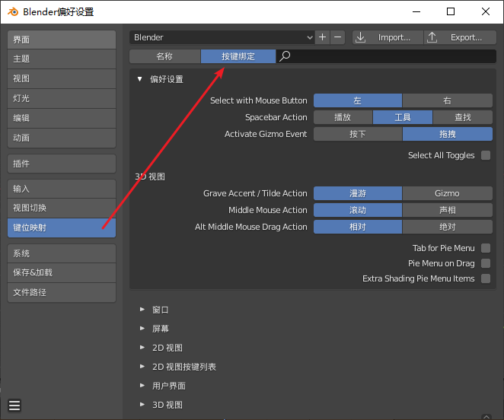Click the keymap search input field
504x420 pixels.
coord(386,56)
